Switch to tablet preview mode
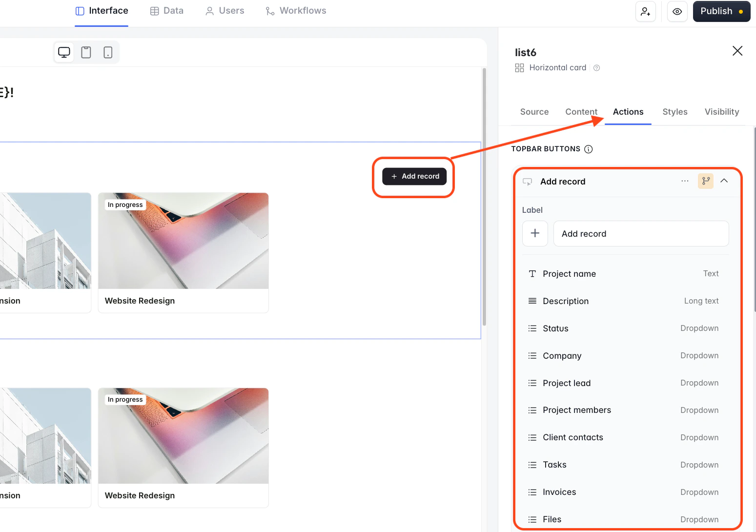 pyautogui.click(x=86, y=52)
